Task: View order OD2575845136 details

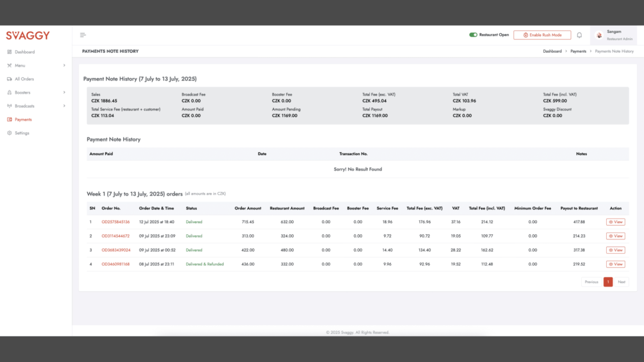Action: point(616,222)
